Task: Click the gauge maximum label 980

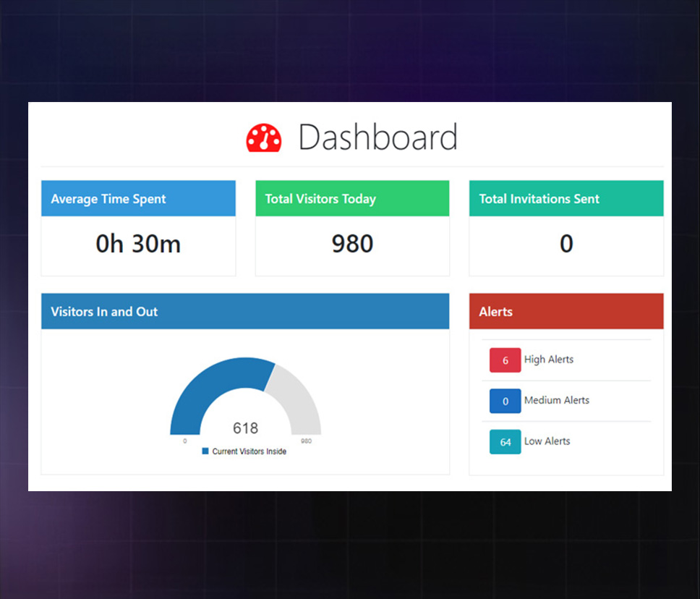Action: [x=307, y=441]
